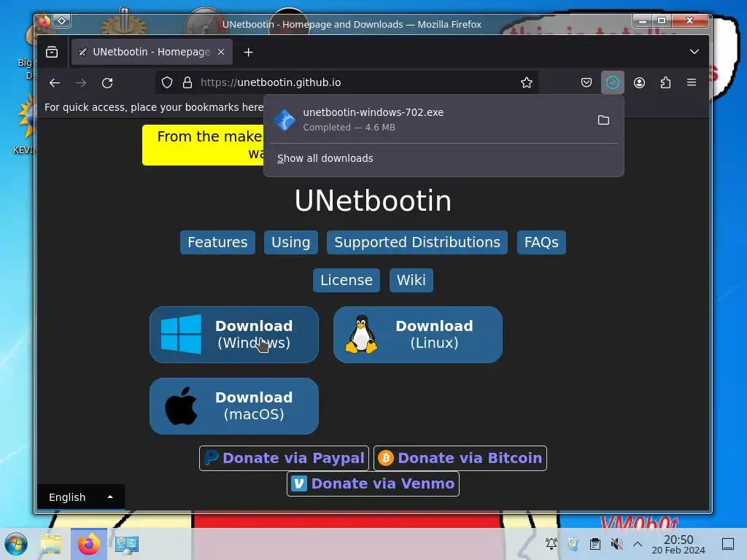Click Download (macOS) button
This screenshot has height=560, width=747.
tap(234, 406)
